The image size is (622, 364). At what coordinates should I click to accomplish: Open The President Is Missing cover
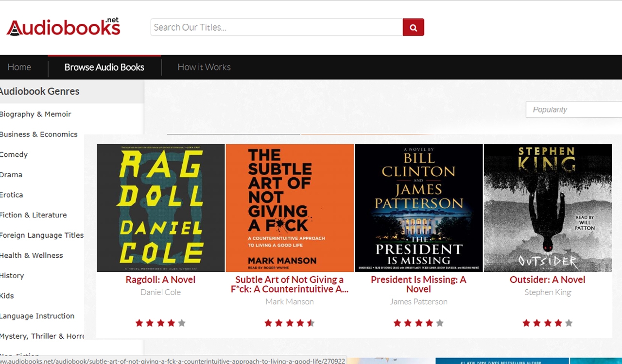[x=419, y=208]
